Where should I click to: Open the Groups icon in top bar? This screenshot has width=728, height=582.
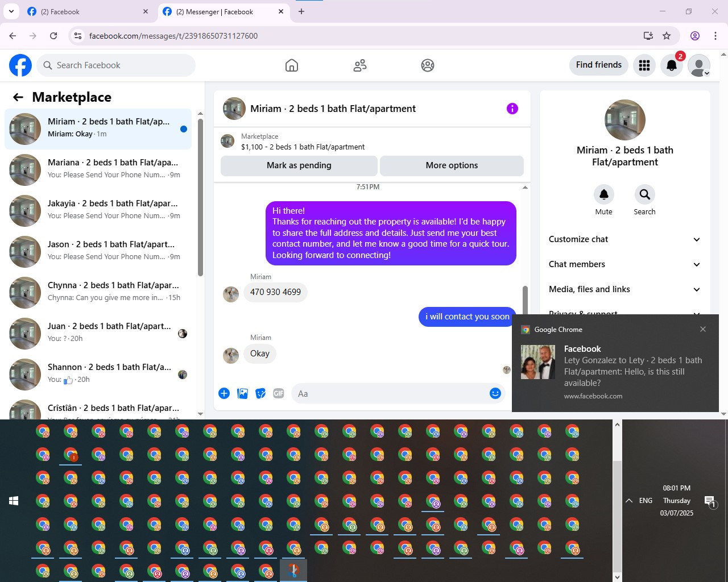[428, 65]
